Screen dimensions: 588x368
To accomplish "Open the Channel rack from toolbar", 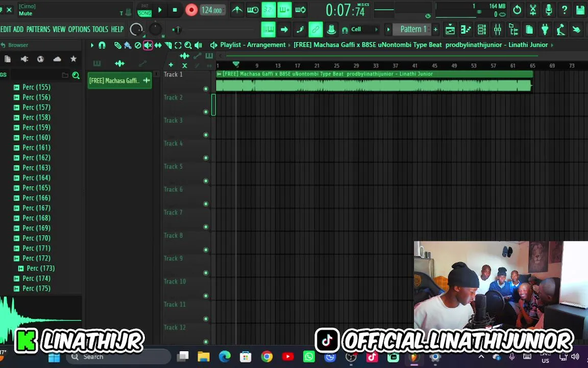I will tap(481, 29).
